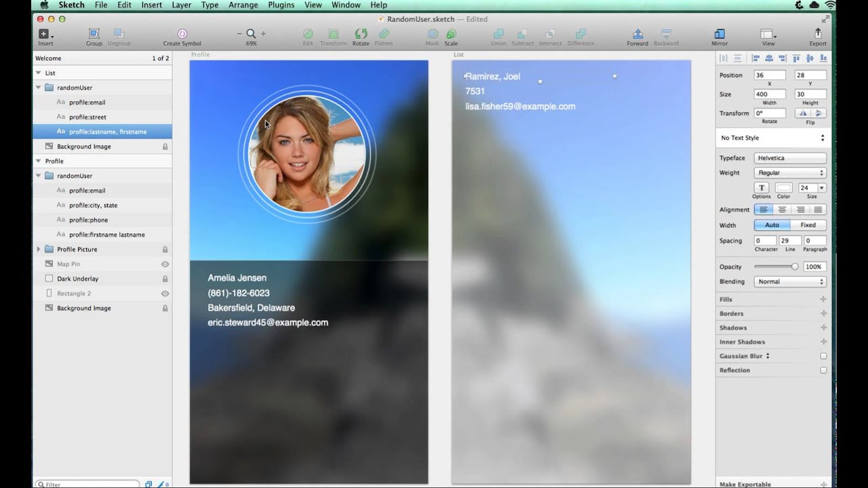Open the View toolbar dropdown
Screen dimensions: 868x488
pos(768,34)
